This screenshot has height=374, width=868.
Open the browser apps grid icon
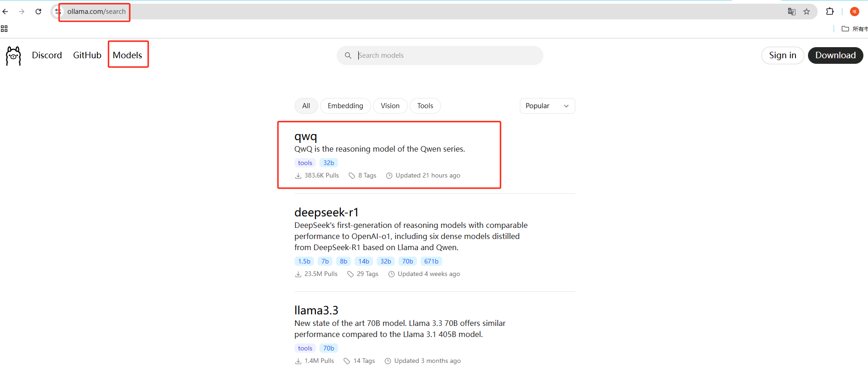4,29
